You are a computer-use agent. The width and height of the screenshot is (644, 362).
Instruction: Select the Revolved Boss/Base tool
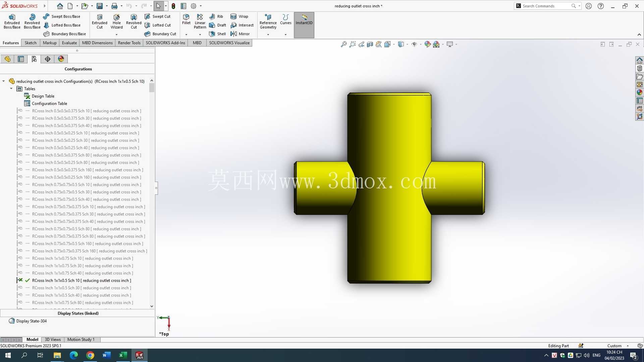tap(32, 21)
